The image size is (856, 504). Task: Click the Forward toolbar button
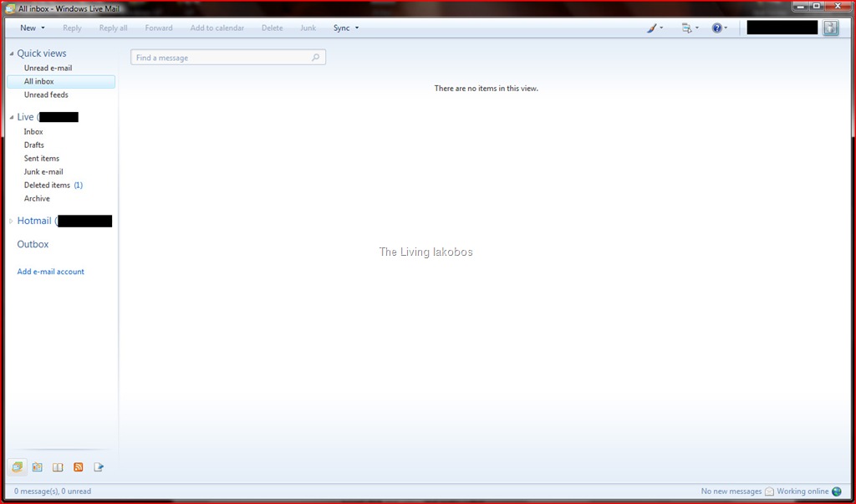click(159, 28)
